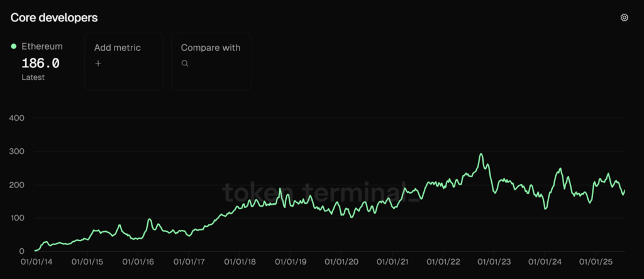The height and width of the screenshot is (279, 644).
Task: Click the Latest caption below the value
Action: [x=33, y=77]
